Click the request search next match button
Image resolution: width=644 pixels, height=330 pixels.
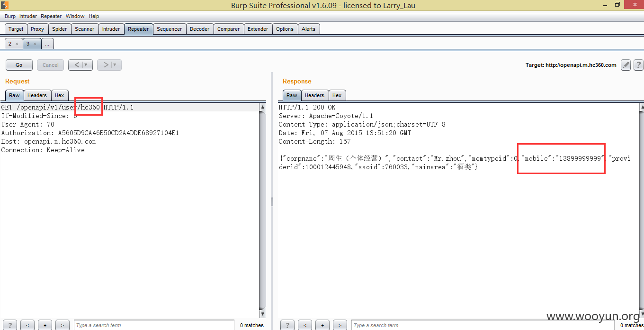click(x=63, y=325)
